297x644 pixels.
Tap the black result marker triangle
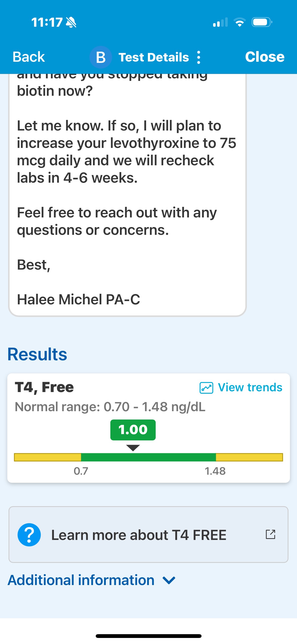tap(133, 448)
